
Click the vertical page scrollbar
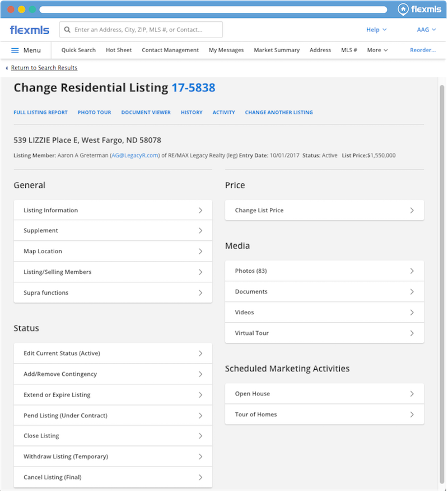442,280
